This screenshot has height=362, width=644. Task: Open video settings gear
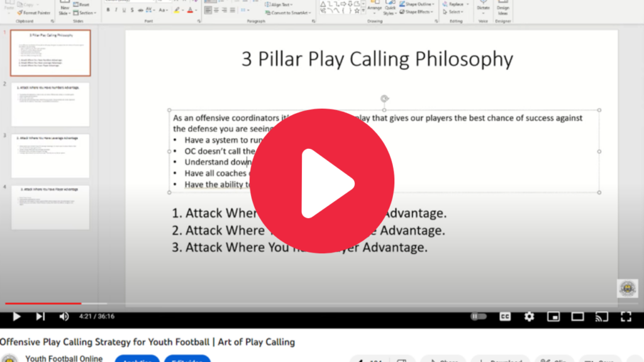pos(529,317)
